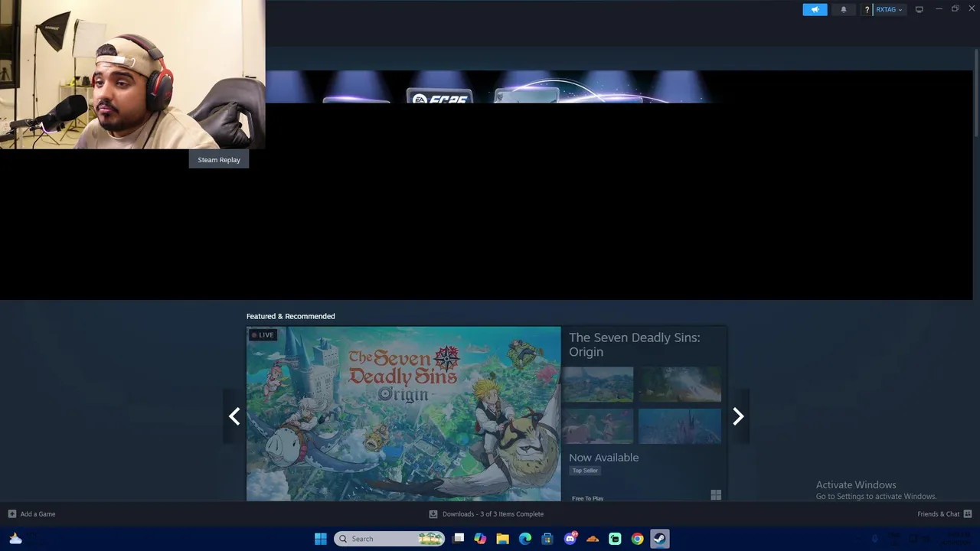The image size is (980, 551).
Task: Click the Friends & Chat grid icon
Action: [968, 514]
